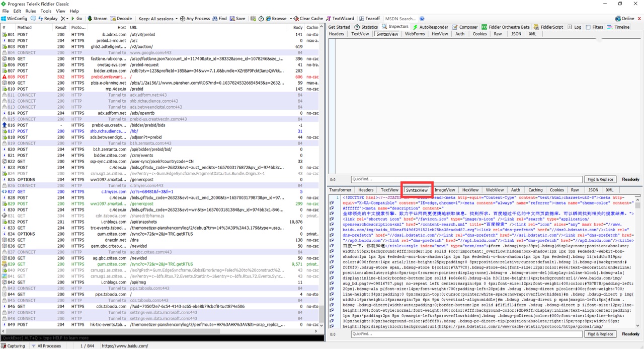This screenshot has height=349, width=644.
Task: Open the Tools menu
Action: pos(46,11)
